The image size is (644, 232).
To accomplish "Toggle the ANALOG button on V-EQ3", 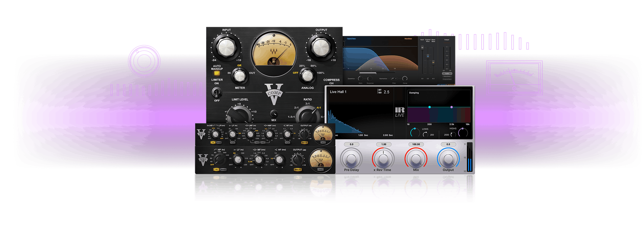I will click(298, 170).
